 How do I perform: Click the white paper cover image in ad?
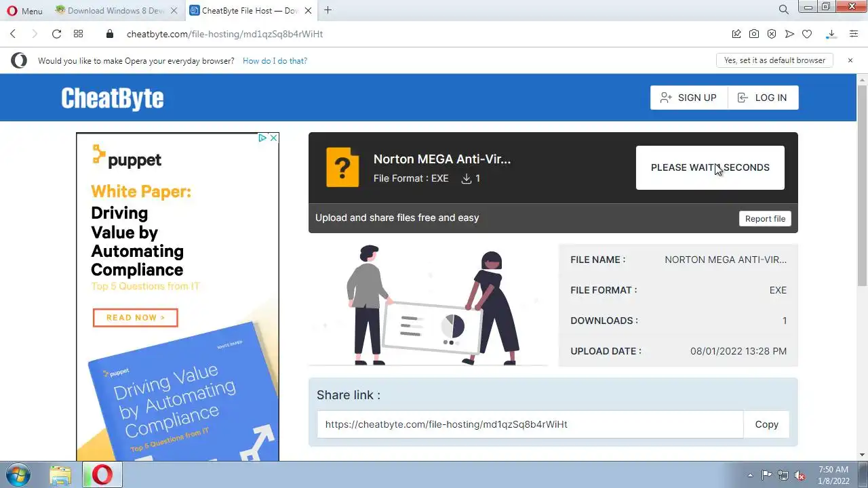(x=183, y=393)
